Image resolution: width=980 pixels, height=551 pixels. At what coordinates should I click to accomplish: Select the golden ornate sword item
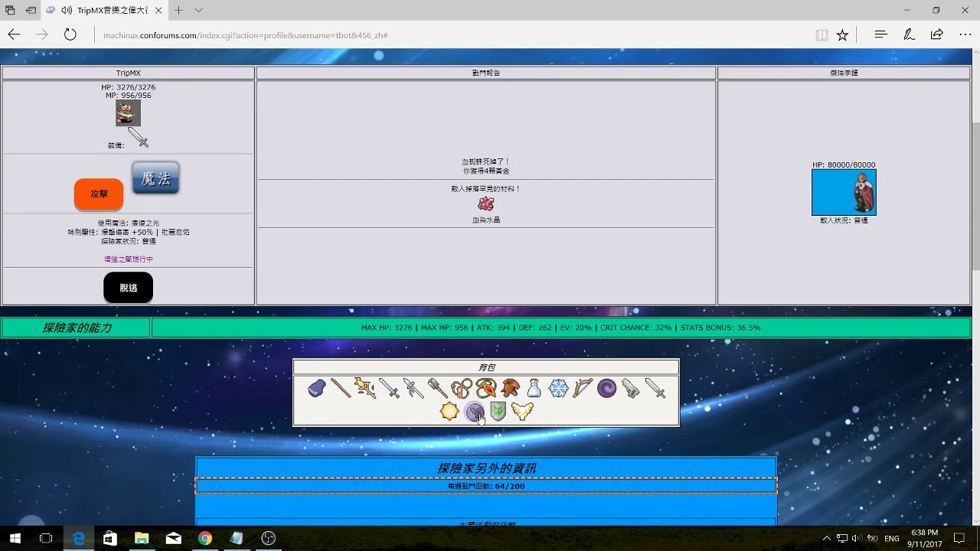point(365,389)
